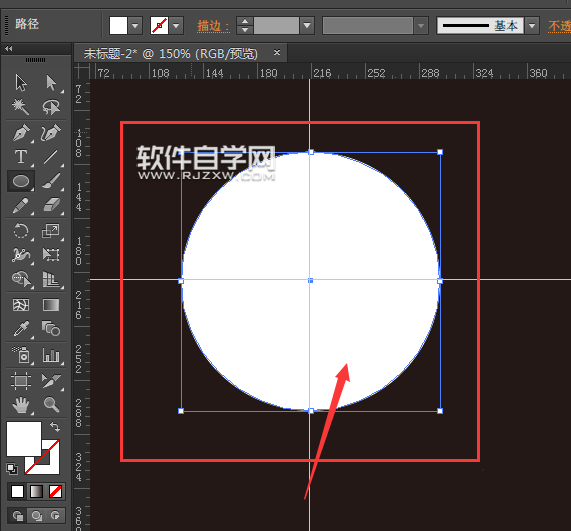Click the ruler origin corner box
The height and width of the screenshot is (531, 571).
pos(82,71)
